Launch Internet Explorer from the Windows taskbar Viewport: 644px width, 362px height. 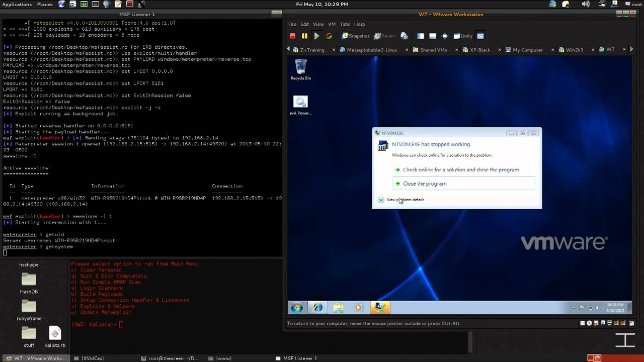tap(318, 307)
